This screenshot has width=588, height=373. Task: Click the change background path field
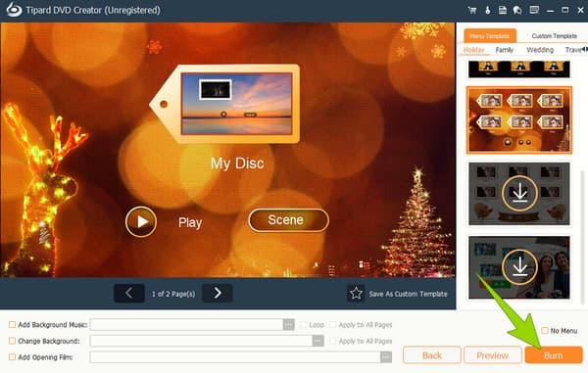point(201,341)
